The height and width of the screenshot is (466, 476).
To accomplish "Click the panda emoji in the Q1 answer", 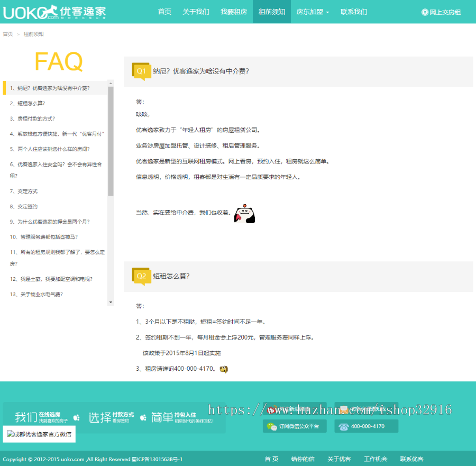I will [245, 214].
